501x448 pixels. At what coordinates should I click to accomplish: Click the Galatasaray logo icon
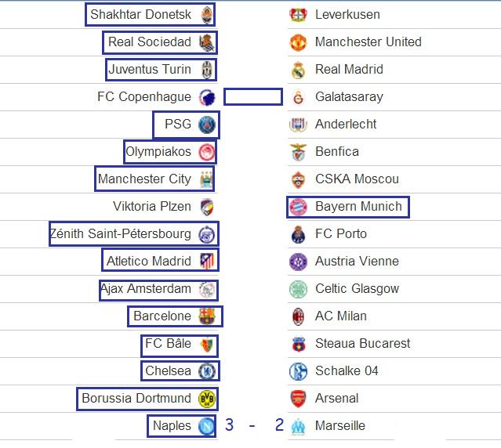[x=298, y=97]
